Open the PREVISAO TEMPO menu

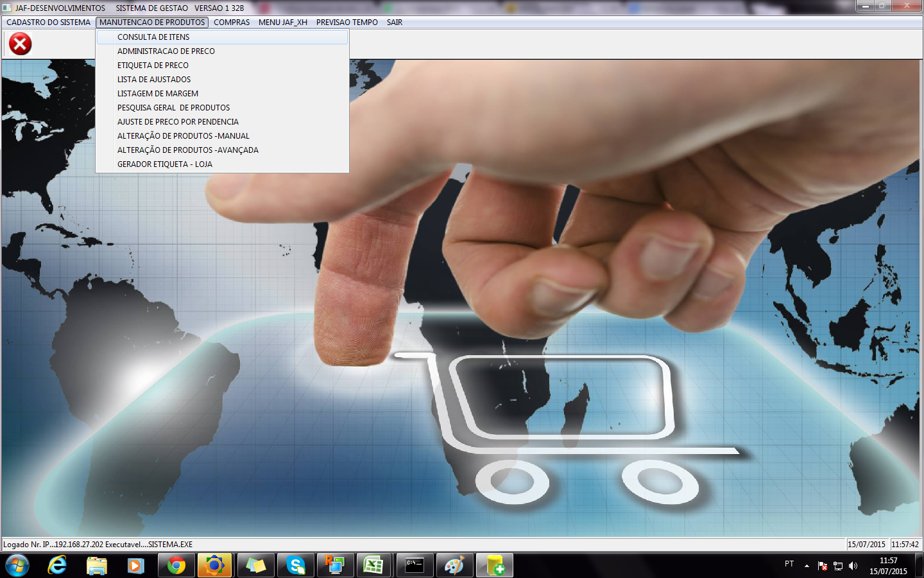pyautogui.click(x=347, y=22)
